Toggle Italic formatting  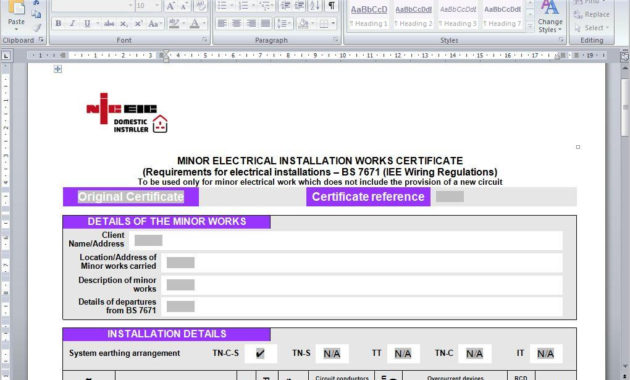pyautogui.click(x=73, y=24)
